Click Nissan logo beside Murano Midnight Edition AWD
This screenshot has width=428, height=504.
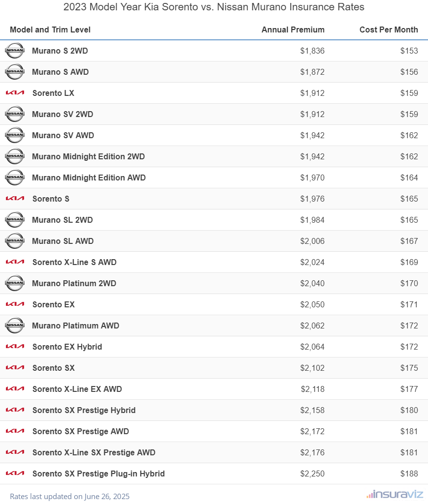coord(15,178)
